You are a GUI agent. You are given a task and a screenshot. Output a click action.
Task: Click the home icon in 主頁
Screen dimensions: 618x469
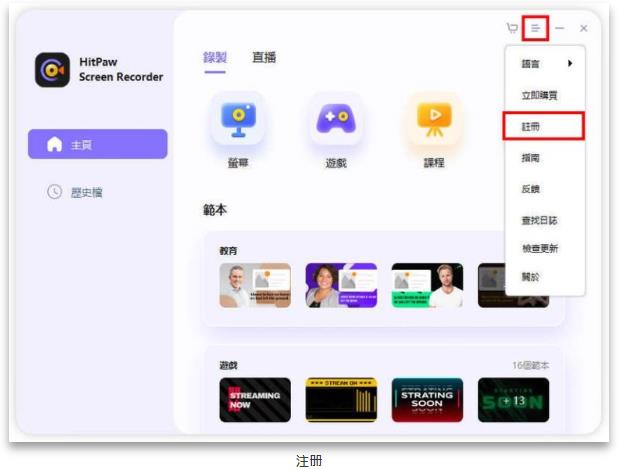[54, 144]
